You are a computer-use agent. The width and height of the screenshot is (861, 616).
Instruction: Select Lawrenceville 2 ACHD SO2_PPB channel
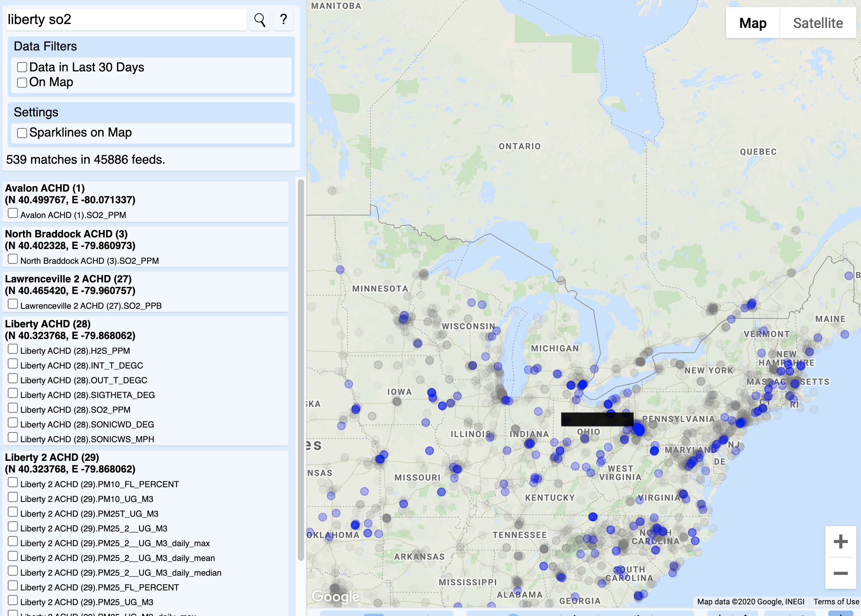point(13,303)
